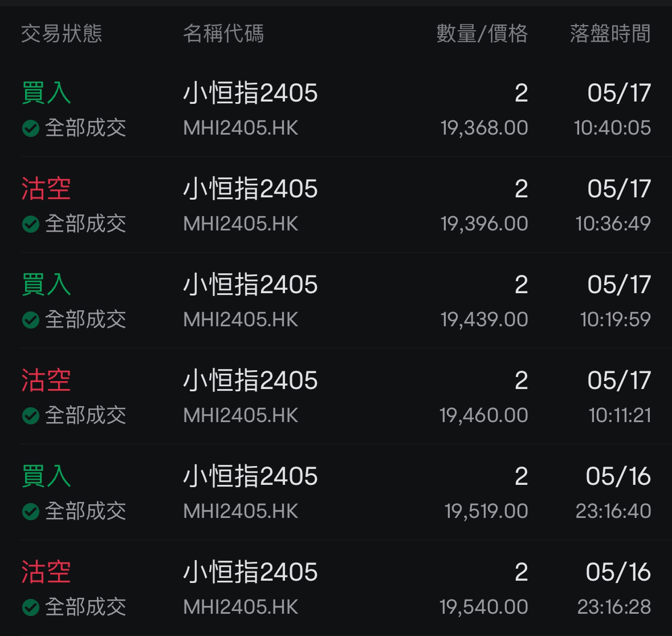Click the 19,540.00 price in the bottom row

[x=485, y=608]
